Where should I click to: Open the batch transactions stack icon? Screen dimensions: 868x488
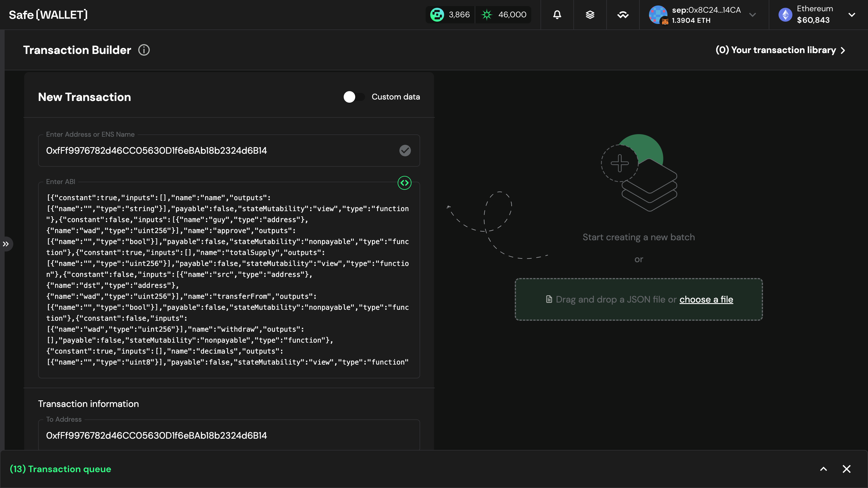(x=590, y=15)
